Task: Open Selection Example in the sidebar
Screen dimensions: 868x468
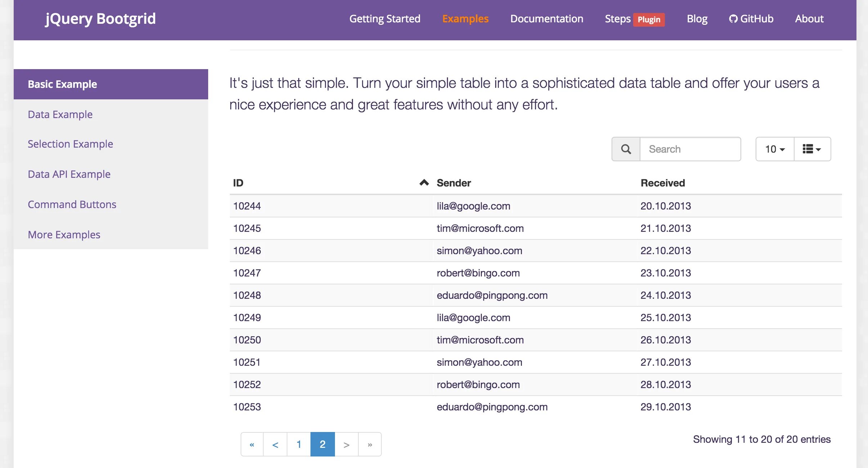Action: [x=70, y=144]
